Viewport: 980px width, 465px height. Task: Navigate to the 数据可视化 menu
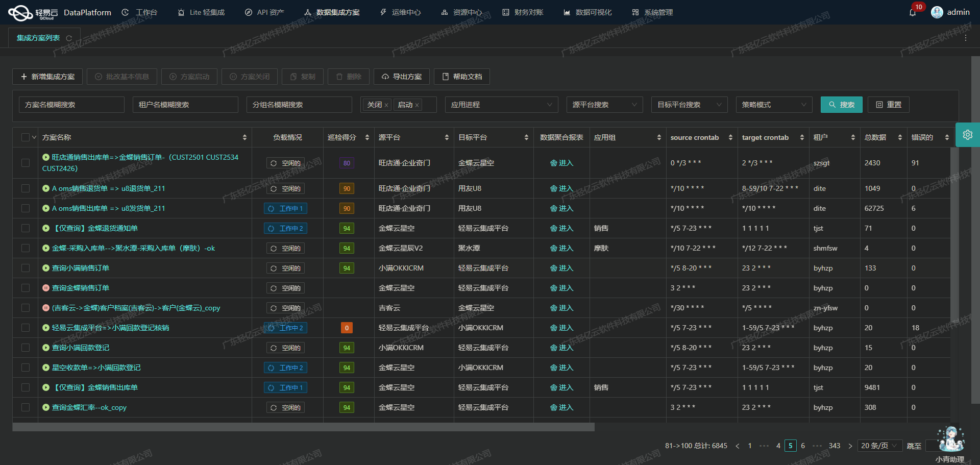tap(587, 12)
